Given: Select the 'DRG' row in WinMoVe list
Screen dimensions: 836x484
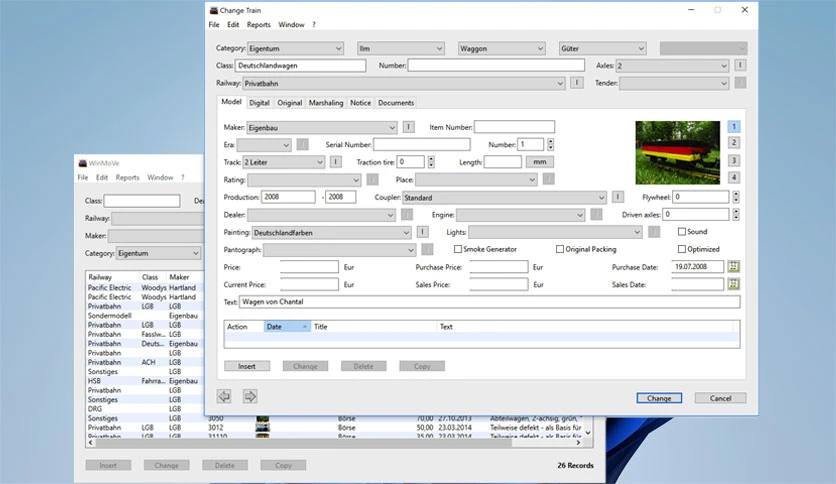Looking at the screenshot, I should pos(144,409).
